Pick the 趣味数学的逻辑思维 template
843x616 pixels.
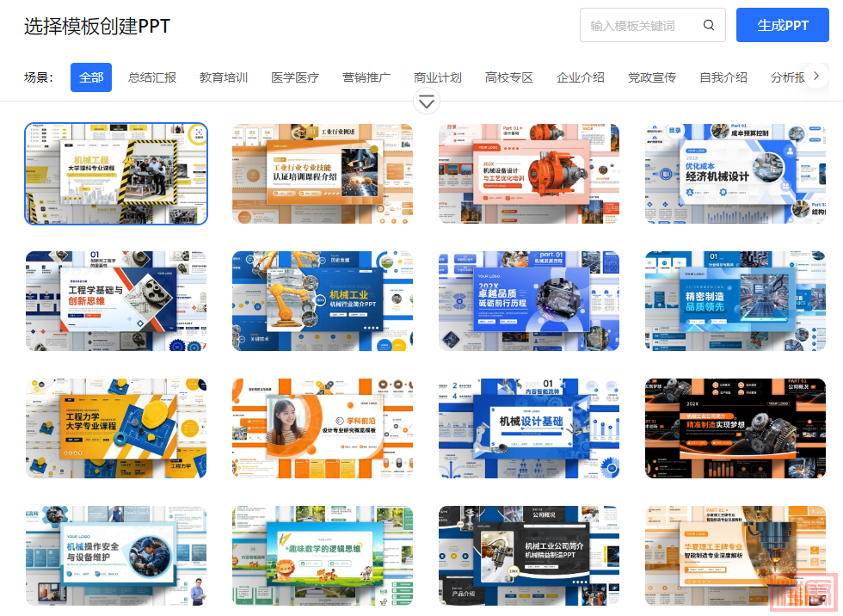pos(323,556)
